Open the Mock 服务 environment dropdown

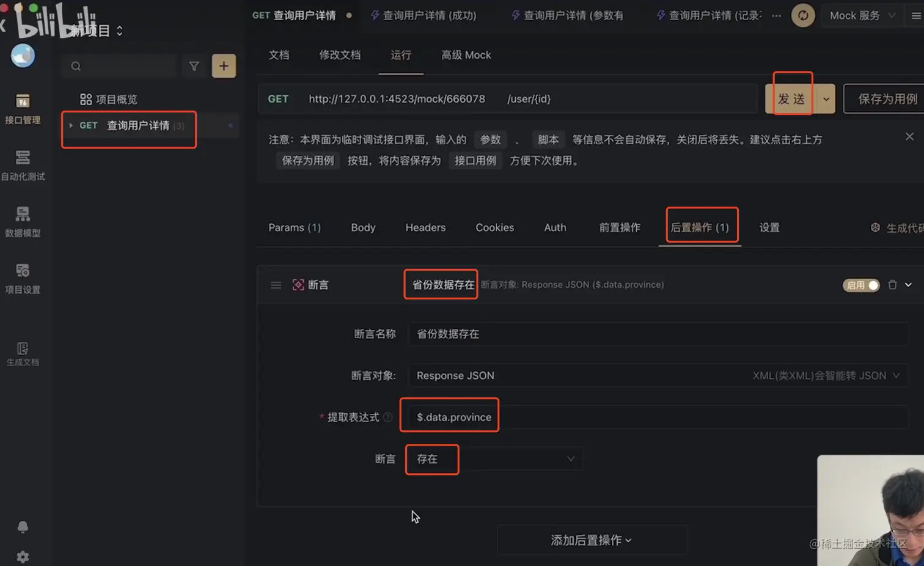point(862,15)
